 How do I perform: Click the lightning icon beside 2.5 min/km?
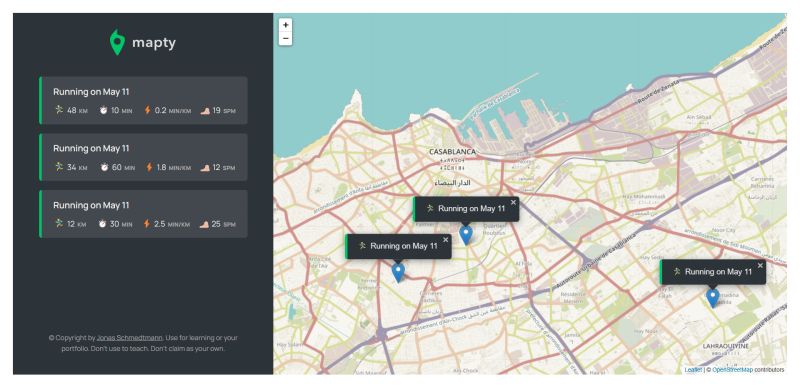point(147,223)
